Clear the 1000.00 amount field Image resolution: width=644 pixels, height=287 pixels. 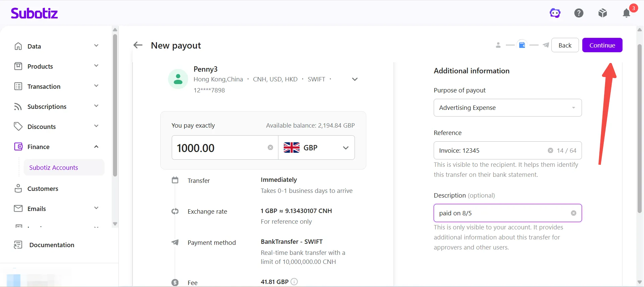270,148
